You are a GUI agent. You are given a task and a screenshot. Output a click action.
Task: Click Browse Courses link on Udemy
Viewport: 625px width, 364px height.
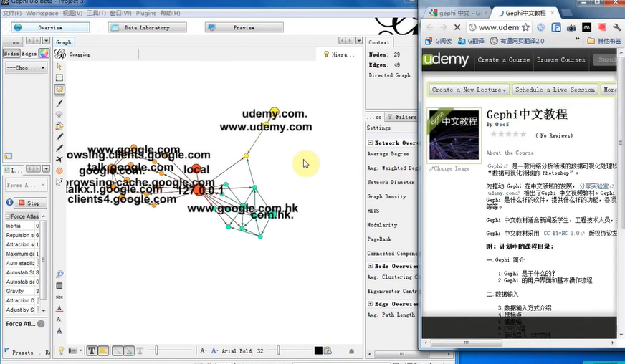tap(560, 59)
